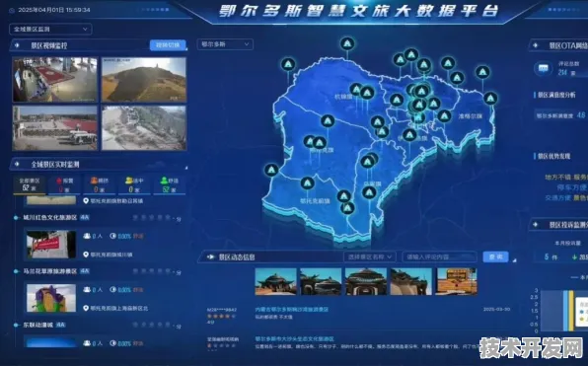
Task: Click the 景区投诉监测 section header icon
Action: [535, 225]
